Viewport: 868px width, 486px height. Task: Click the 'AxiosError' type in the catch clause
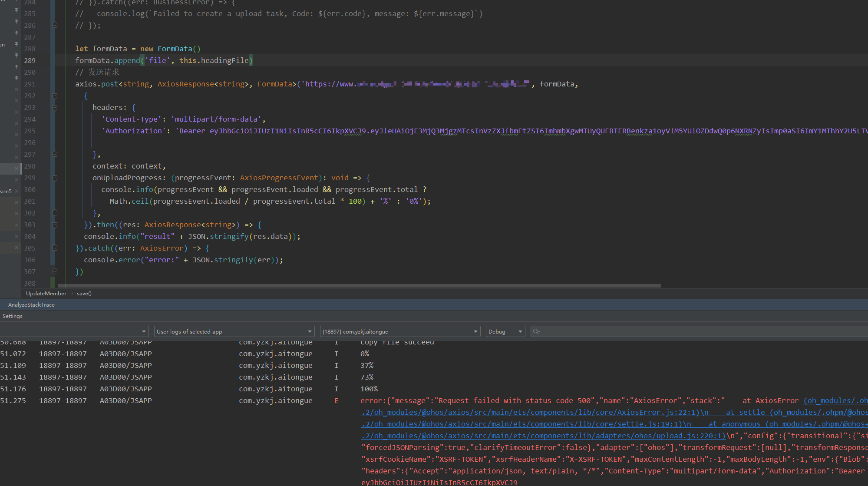162,248
